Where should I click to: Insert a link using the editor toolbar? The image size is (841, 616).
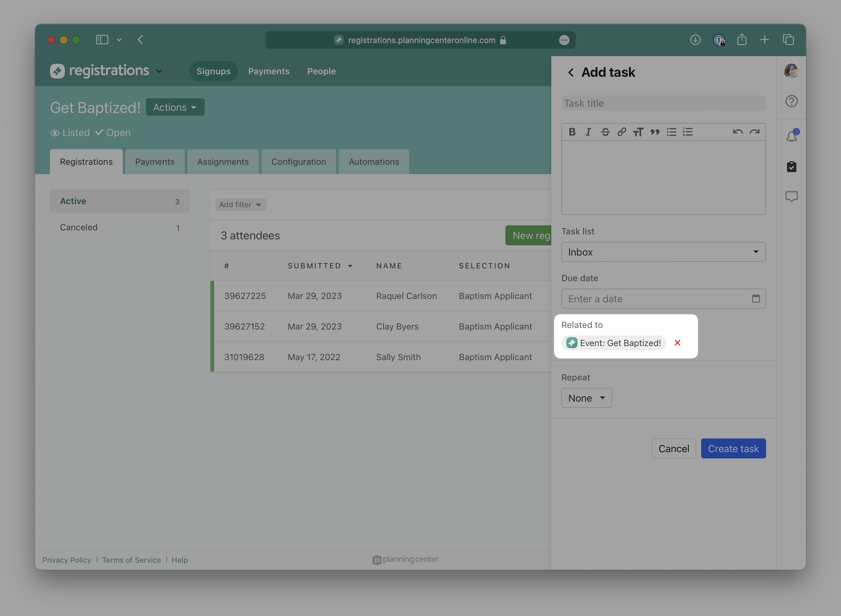pyautogui.click(x=621, y=132)
